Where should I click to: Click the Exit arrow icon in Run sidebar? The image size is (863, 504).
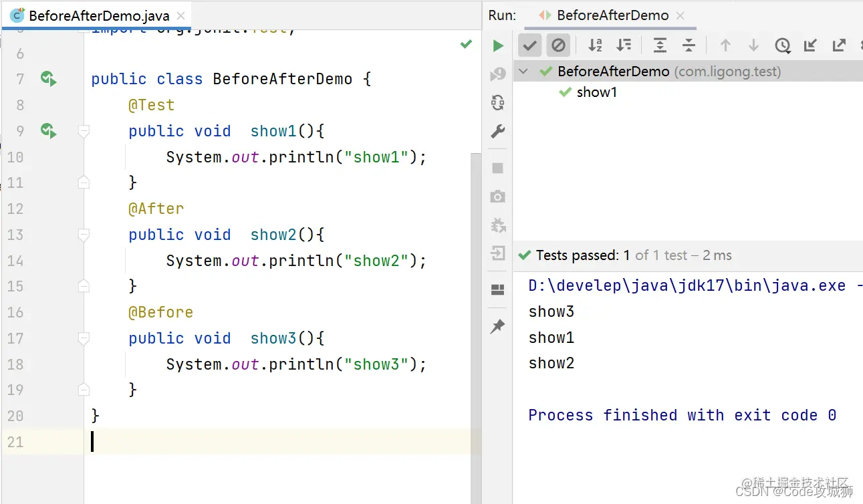click(x=498, y=253)
